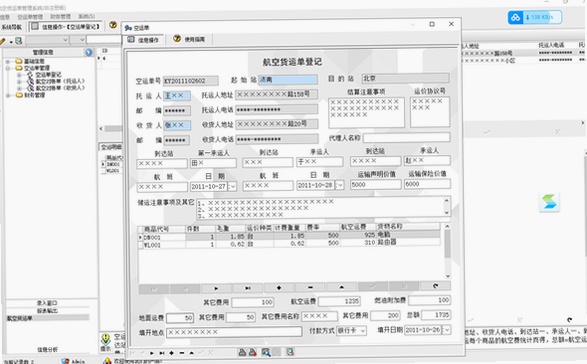Switch to 信息操作 tab in 空运单 window
The image size is (587, 364).
tap(143, 40)
